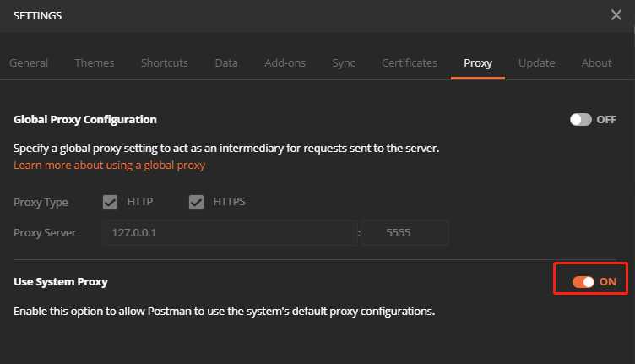The height and width of the screenshot is (364, 635).
Task: Switch to the Sync tab
Action: pos(344,62)
